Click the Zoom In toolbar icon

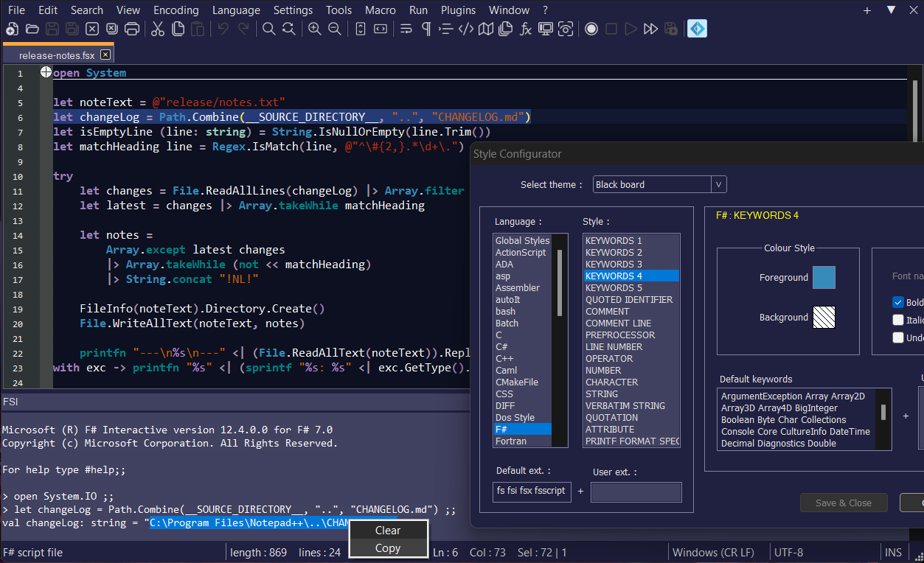pyautogui.click(x=315, y=29)
